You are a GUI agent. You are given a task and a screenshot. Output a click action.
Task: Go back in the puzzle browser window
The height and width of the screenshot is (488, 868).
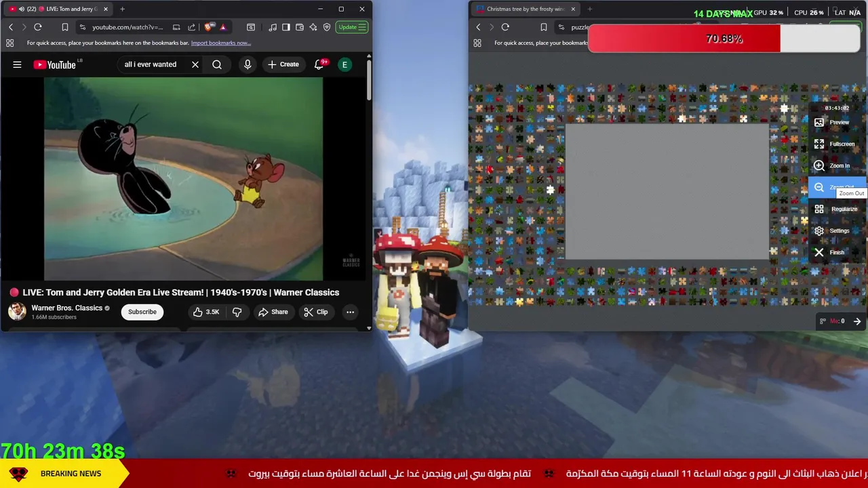point(478,27)
